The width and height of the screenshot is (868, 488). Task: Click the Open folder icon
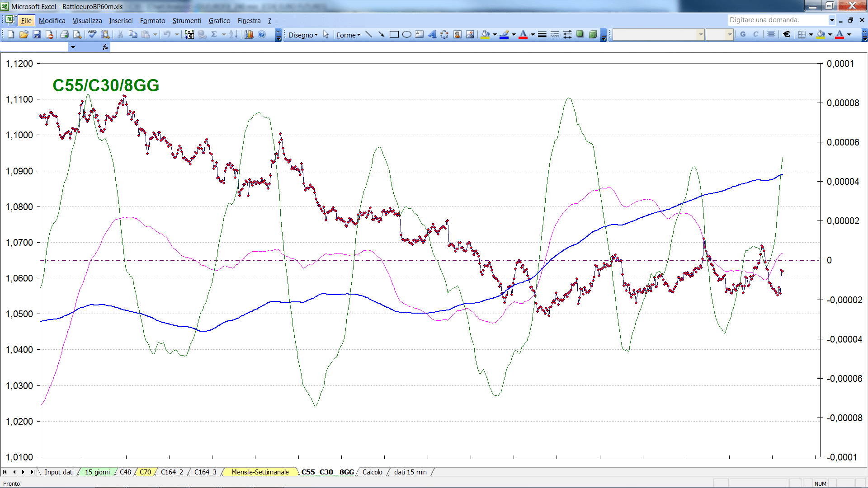coord(24,34)
